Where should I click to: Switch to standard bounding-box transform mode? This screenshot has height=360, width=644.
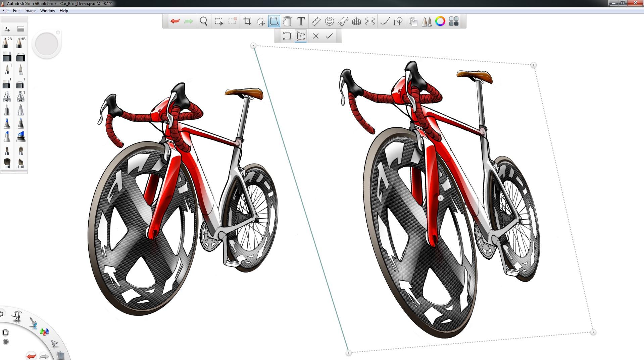(287, 36)
